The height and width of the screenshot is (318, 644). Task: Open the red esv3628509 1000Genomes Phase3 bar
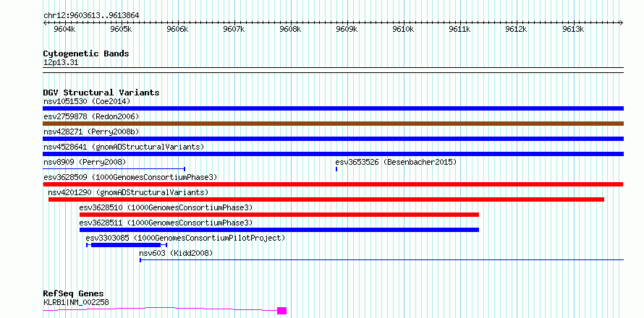(x=333, y=184)
